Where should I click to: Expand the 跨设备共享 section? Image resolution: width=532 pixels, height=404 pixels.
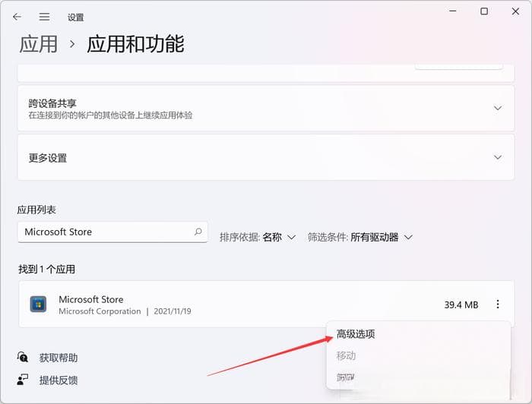click(497, 108)
